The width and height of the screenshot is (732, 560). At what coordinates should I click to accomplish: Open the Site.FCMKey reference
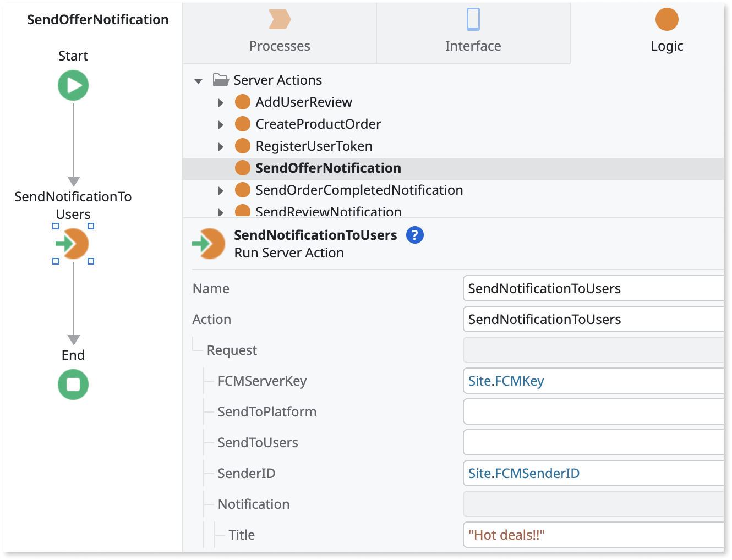(x=505, y=381)
